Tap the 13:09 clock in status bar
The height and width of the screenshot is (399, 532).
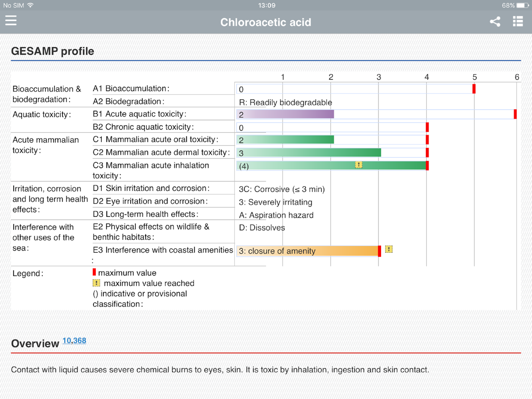[267, 5]
